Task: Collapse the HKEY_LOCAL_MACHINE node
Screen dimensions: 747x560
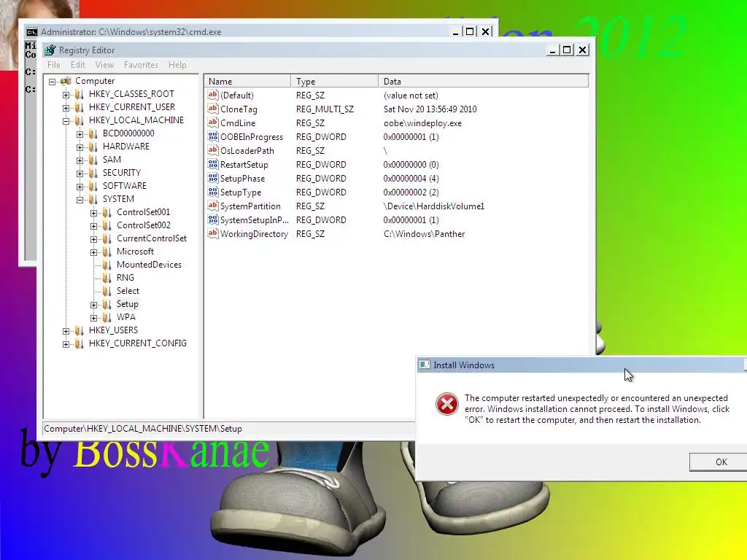Action: point(66,121)
